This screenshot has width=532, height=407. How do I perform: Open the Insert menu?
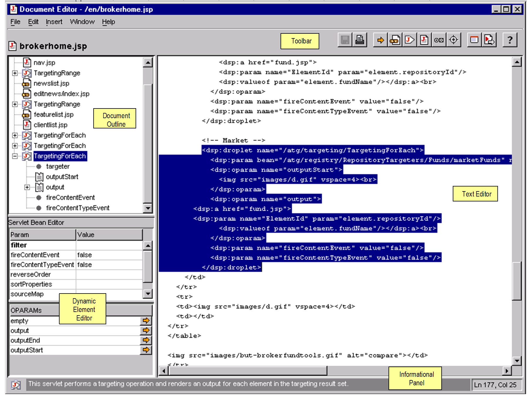[x=54, y=22]
